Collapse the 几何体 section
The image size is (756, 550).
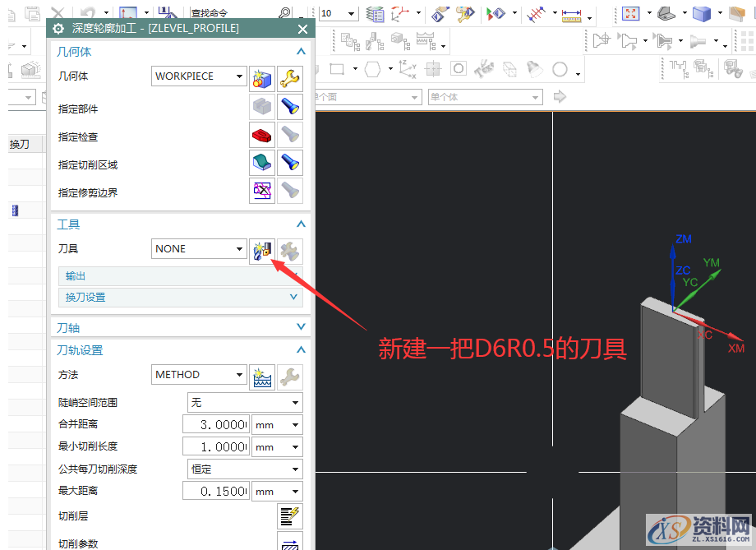click(x=301, y=51)
